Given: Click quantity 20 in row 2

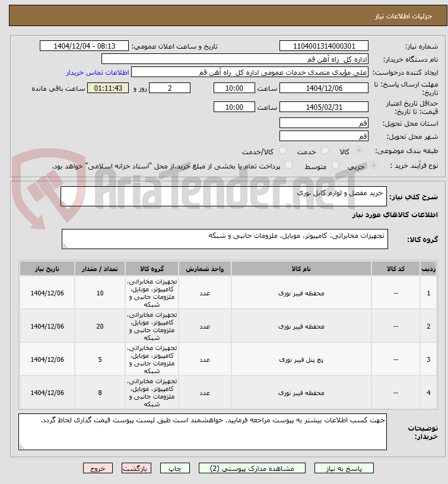Looking at the screenshot, I should pos(100,326).
